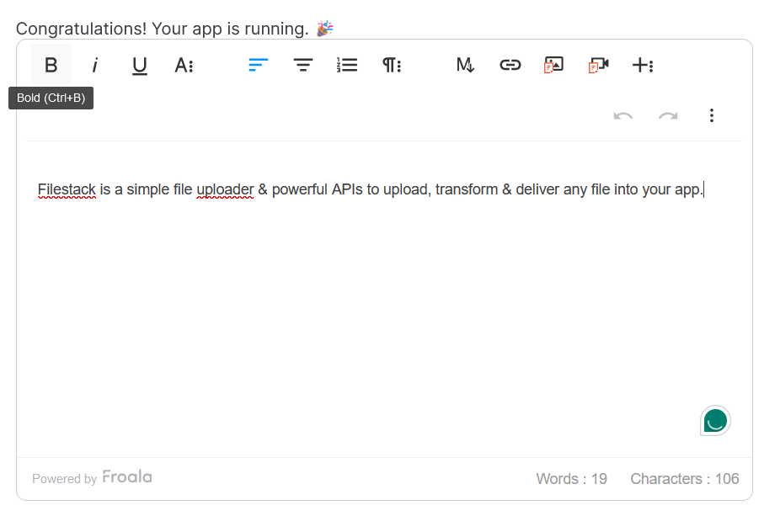Open the plus icon for more insert options
Image resolution: width=764 pixels, height=532 pixels.
tap(643, 65)
